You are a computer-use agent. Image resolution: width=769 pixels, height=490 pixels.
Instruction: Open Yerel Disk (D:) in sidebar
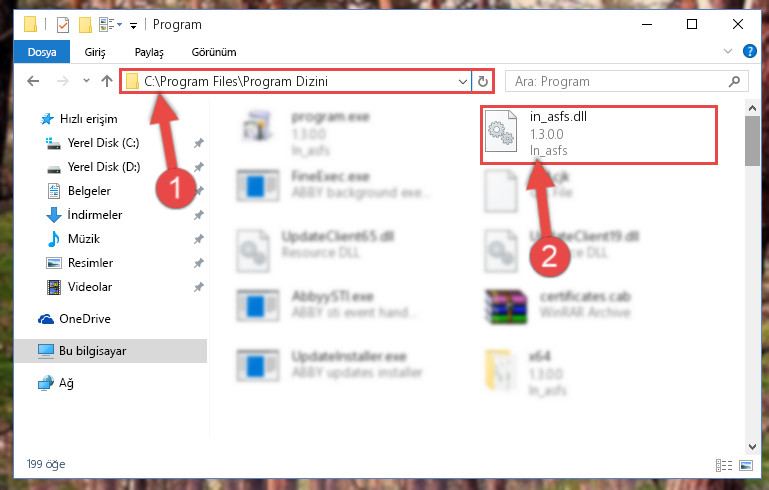[104, 167]
